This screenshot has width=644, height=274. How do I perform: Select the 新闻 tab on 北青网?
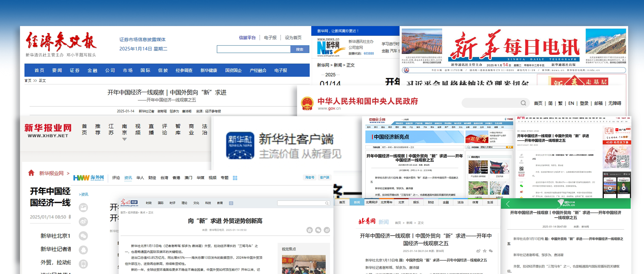pyautogui.click(x=357, y=202)
